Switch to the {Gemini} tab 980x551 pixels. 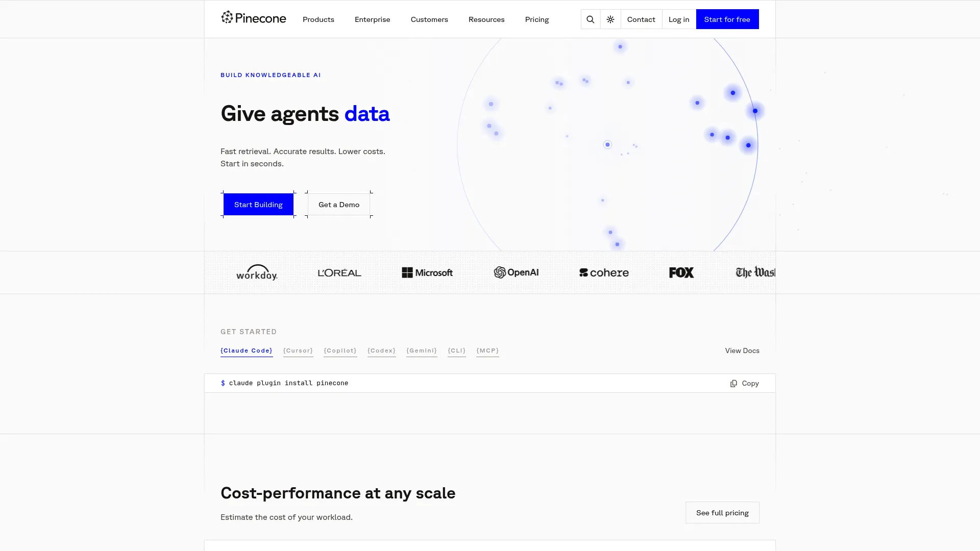click(422, 351)
